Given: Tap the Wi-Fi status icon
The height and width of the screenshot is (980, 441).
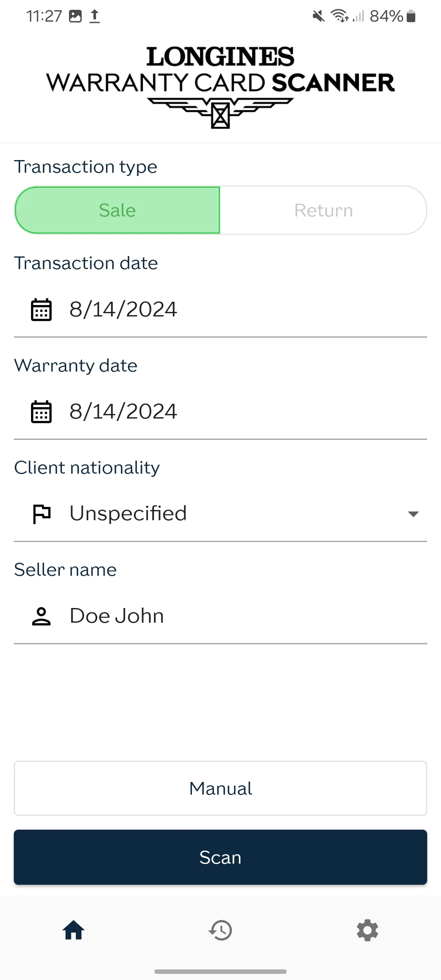Looking at the screenshot, I should (339, 16).
